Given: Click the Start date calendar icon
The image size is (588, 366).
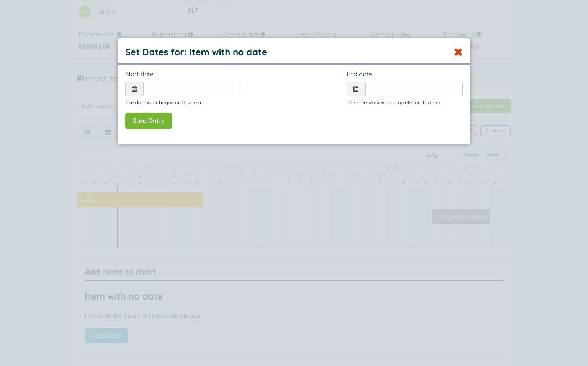Looking at the screenshot, I should [134, 89].
